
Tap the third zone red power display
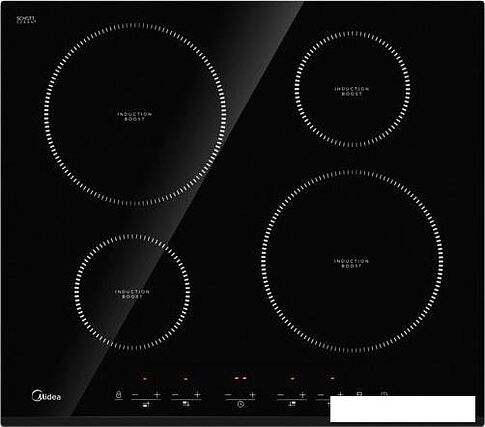(x=292, y=378)
